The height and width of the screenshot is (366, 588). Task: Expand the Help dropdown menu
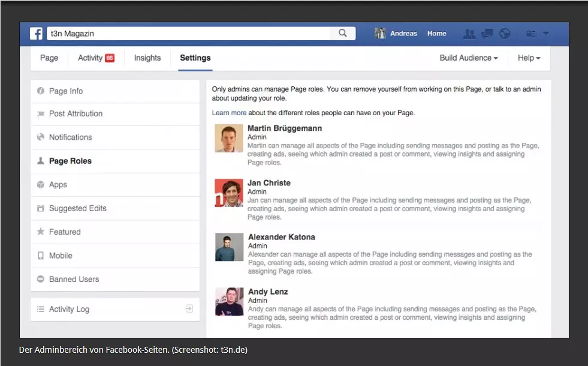[x=529, y=58]
